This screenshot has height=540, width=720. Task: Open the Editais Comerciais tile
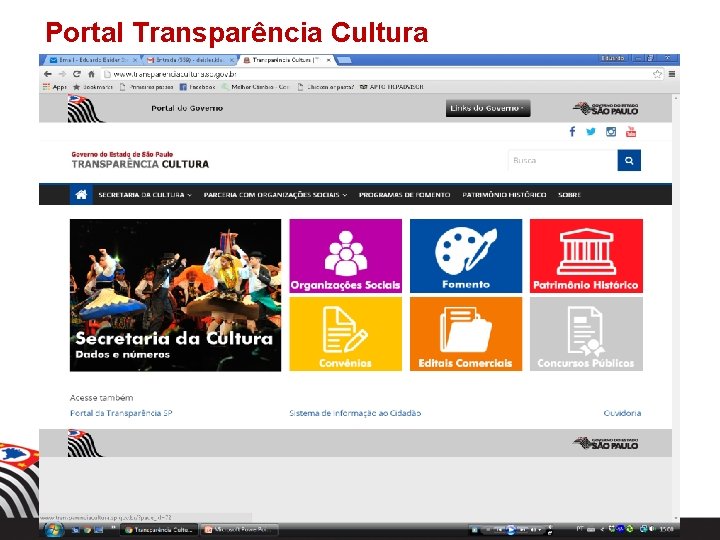tap(466, 334)
